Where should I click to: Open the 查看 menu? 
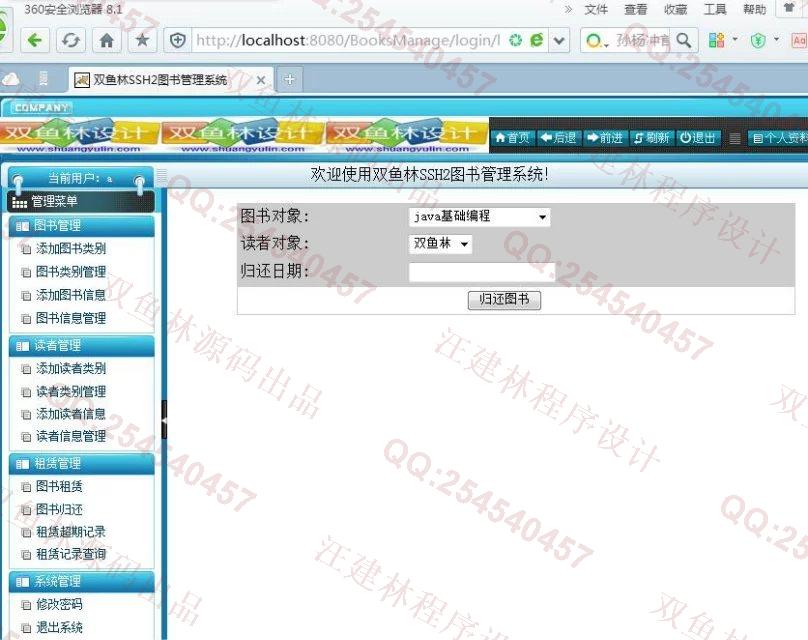[635, 9]
